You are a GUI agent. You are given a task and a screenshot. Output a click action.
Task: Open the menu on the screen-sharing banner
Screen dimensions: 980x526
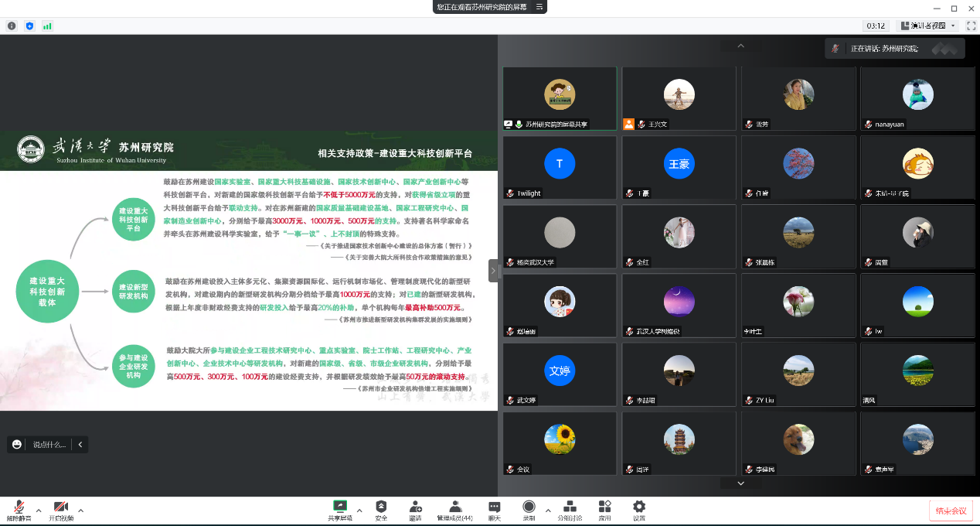[539, 7]
